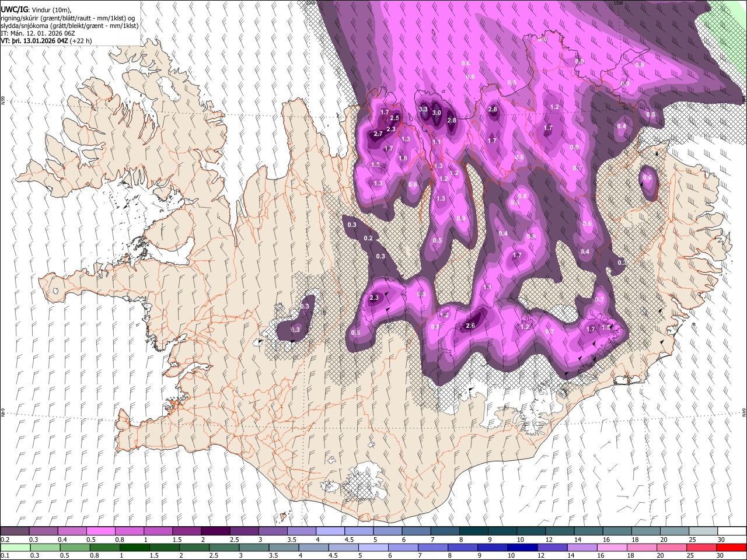Click the 'UWC/IG: Vindur (10m),' title text
747x560 pixels.
tap(36, 10)
